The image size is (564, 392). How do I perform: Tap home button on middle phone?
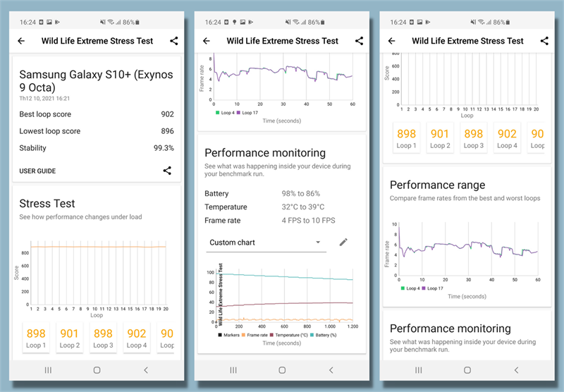click(x=282, y=370)
